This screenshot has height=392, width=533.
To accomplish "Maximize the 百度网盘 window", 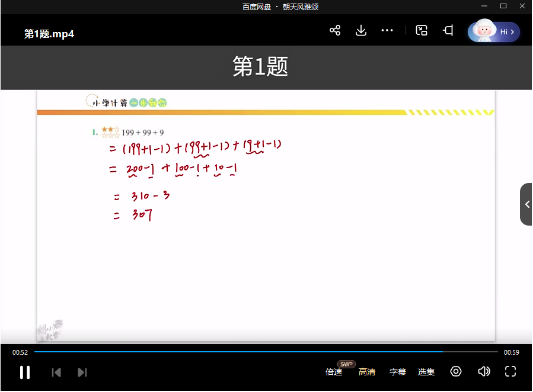I will pyautogui.click(x=503, y=6).
